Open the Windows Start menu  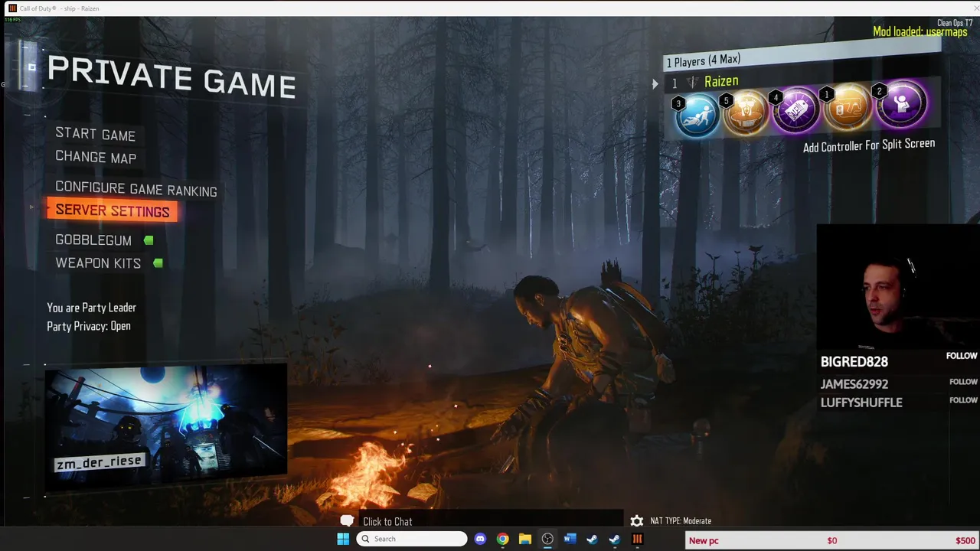[343, 539]
